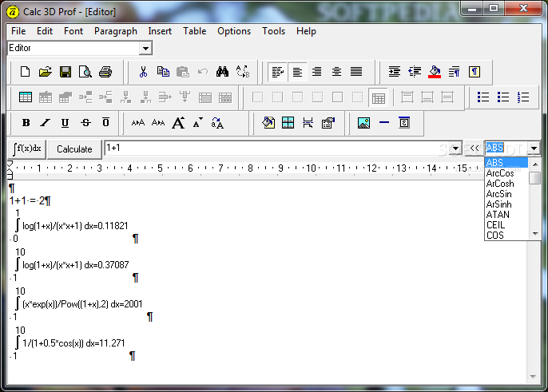Click the integral f(x)dx button
The width and height of the screenshot is (548, 392).
[27, 149]
